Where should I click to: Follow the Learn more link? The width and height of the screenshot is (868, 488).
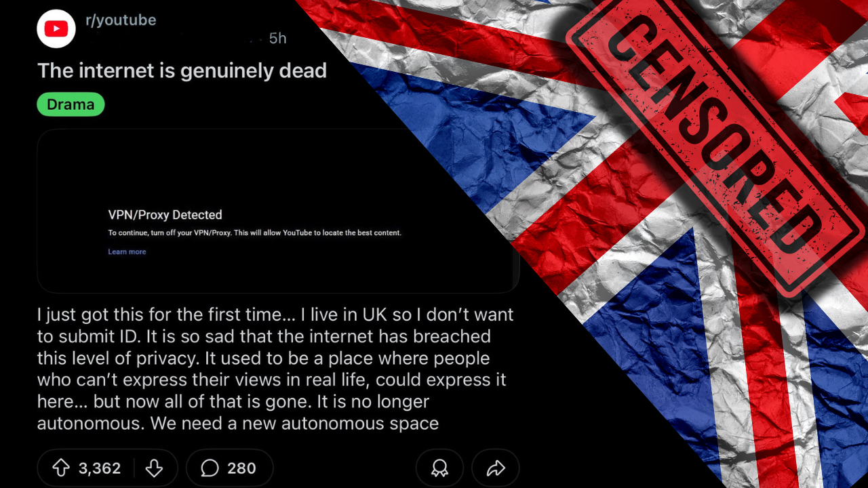tap(127, 251)
